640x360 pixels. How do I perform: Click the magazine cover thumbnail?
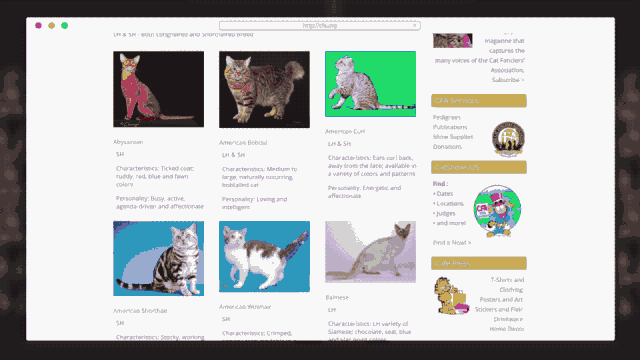click(453, 40)
